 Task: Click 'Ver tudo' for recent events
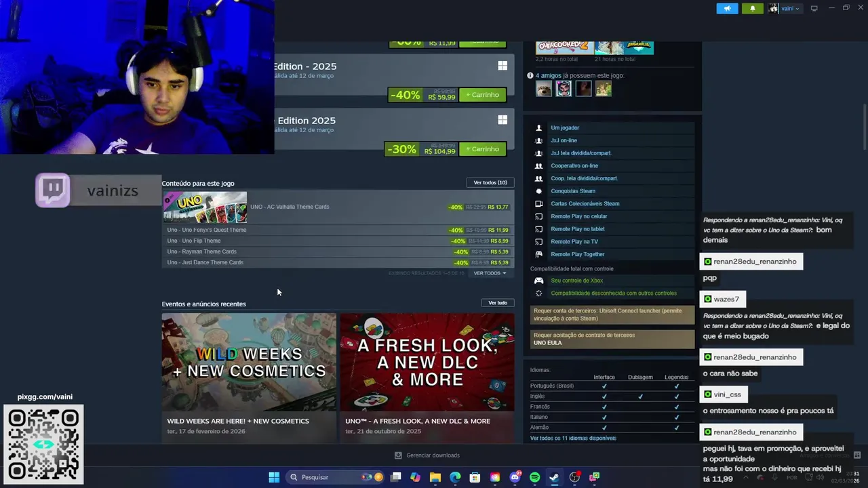tap(498, 303)
